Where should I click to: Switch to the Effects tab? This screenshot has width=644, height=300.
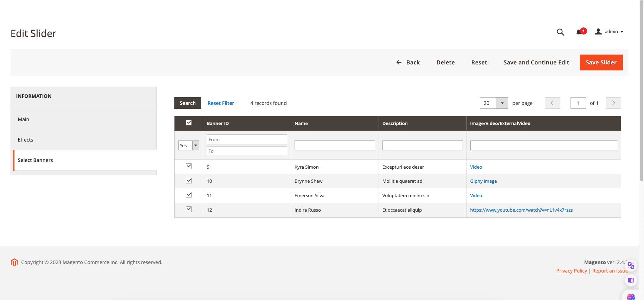pos(84,140)
